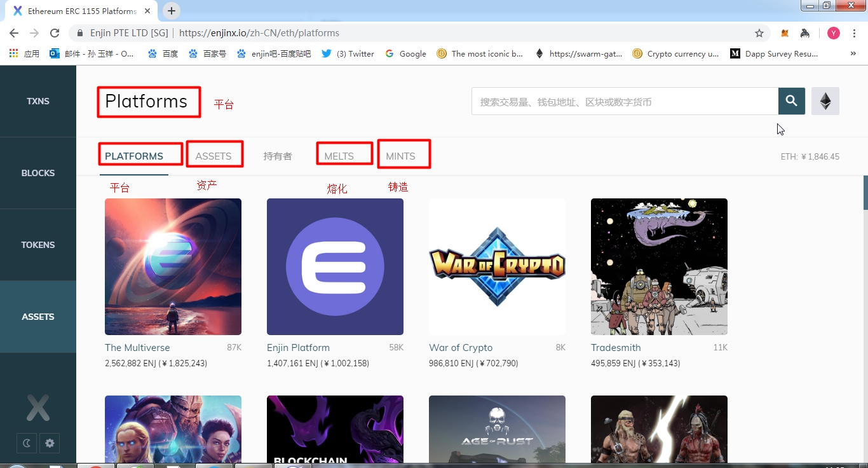Open 邮件 Outlook bookmark
The height and width of the screenshot is (468, 868).
coord(92,54)
